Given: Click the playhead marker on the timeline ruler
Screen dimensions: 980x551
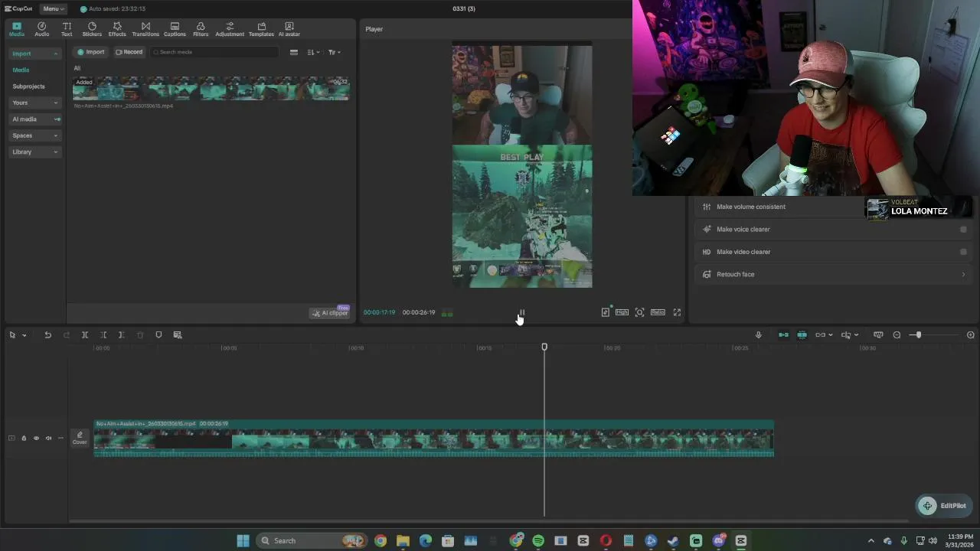Looking at the screenshot, I should (x=544, y=347).
